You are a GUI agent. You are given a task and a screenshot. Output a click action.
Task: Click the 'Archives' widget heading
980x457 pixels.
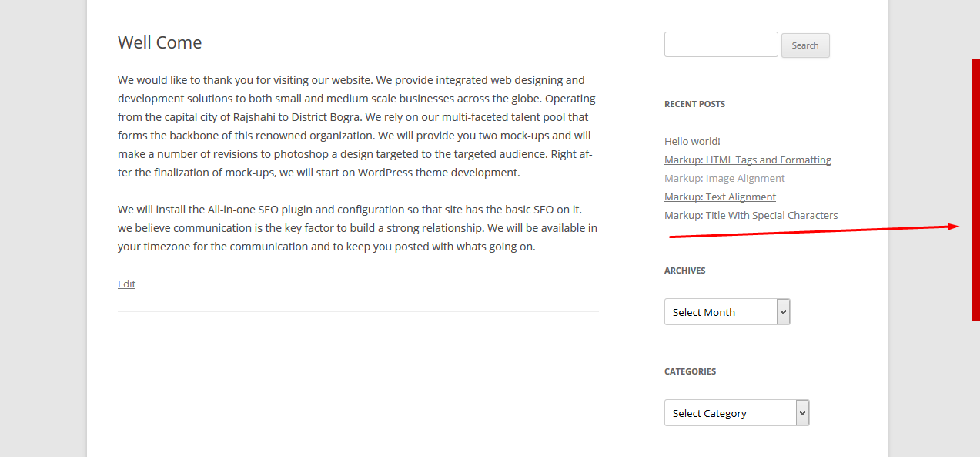(x=684, y=271)
